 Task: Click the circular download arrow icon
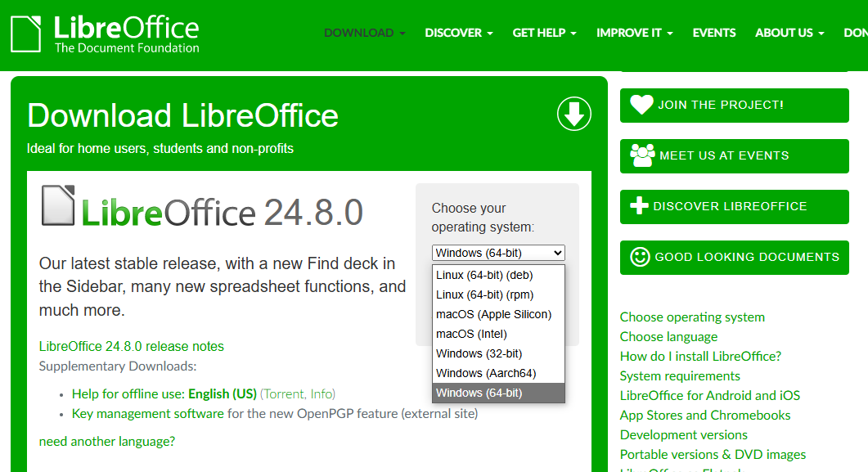coord(574,114)
